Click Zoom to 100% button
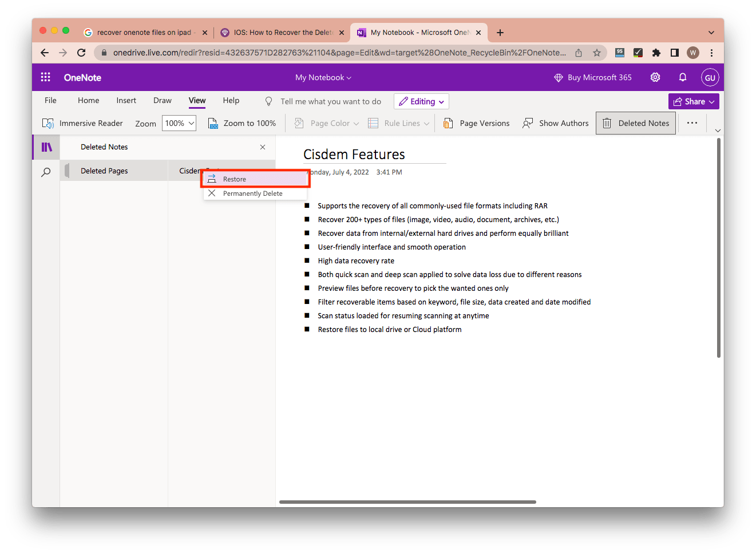 [242, 123]
